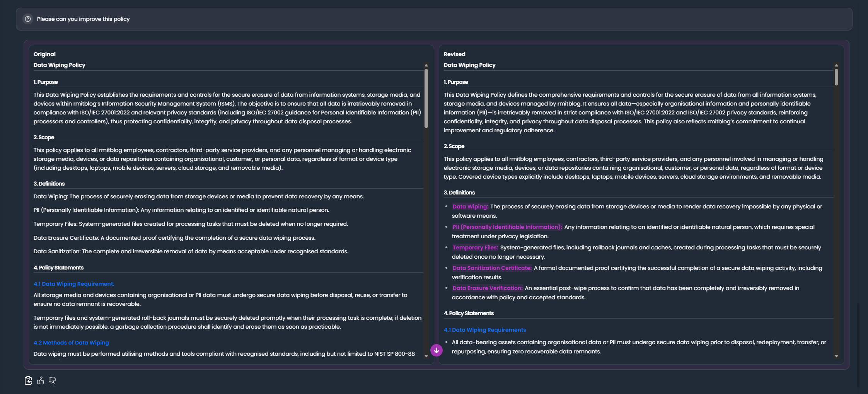
Task: Click the copy response clipboard icon
Action: [28, 380]
